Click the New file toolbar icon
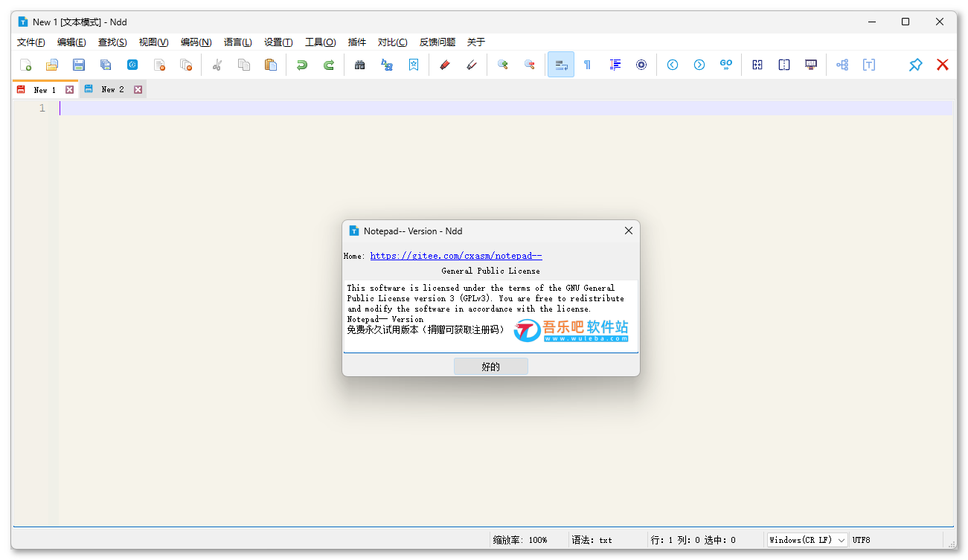 pos(25,65)
